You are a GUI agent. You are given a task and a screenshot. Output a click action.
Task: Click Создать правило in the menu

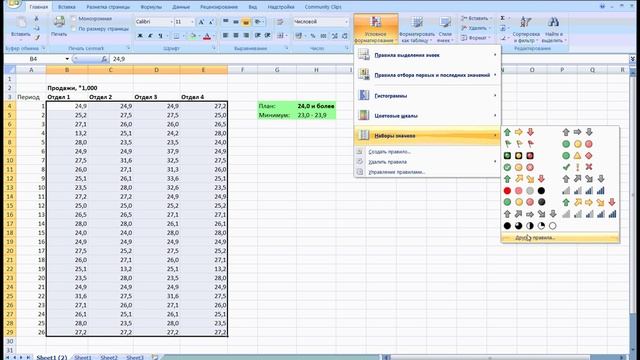pyautogui.click(x=427, y=152)
